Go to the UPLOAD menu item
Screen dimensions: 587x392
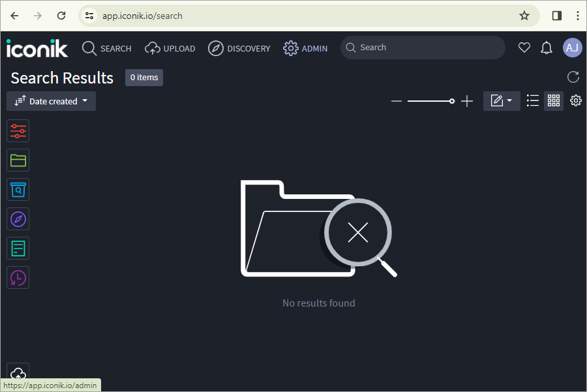(x=170, y=48)
